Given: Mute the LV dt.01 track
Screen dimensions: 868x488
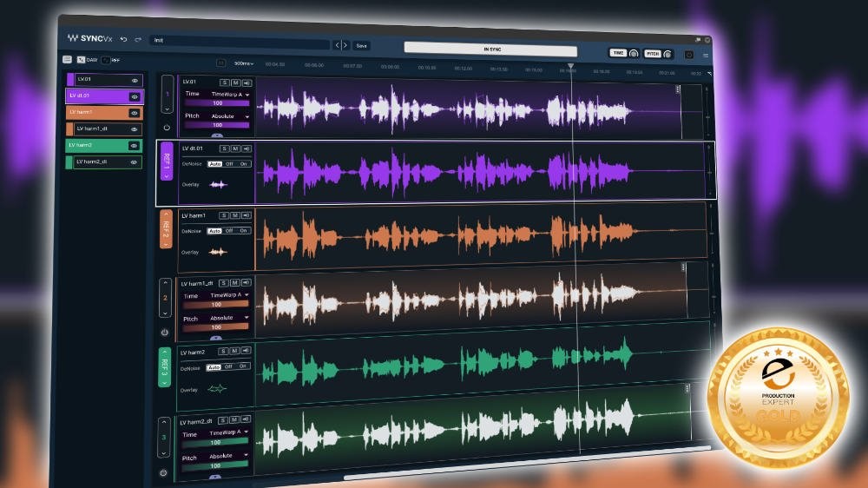Looking at the screenshot, I should point(235,148).
